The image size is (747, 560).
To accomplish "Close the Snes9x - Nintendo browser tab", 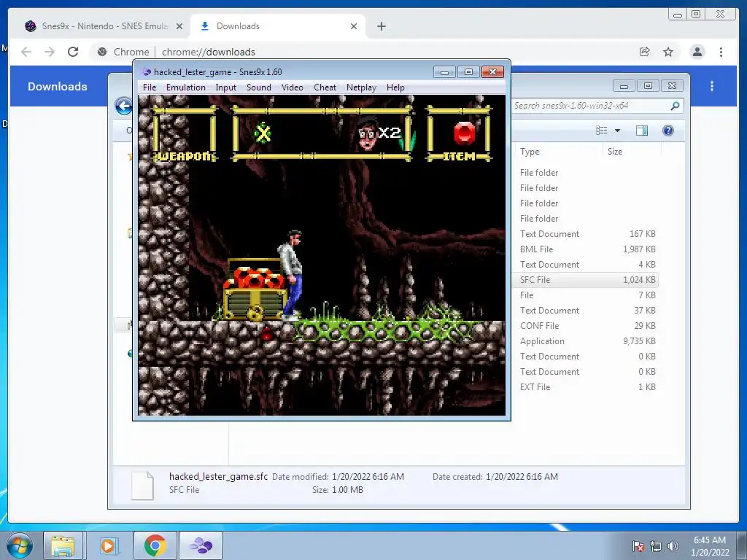I will [179, 26].
